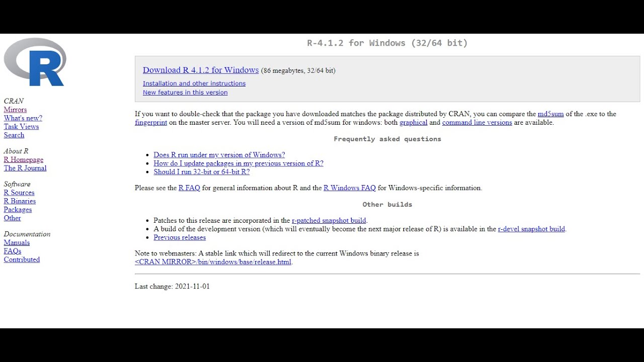Click the 'Software' sidebar section label
644x362 pixels.
coord(17,184)
